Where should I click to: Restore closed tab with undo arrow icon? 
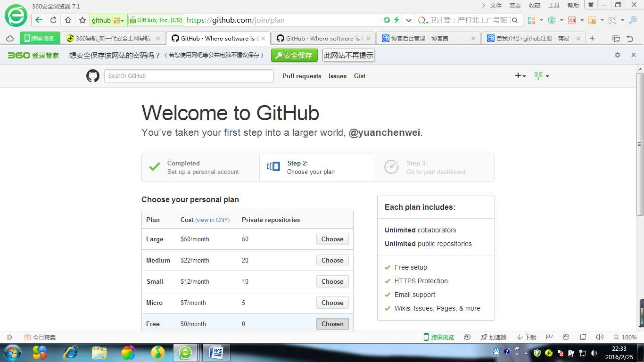point(630,39)
